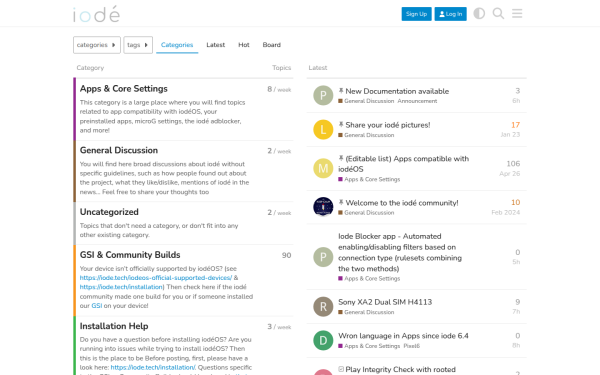Open (Editable list) Apps compatible topic

[x=403, y=164]
